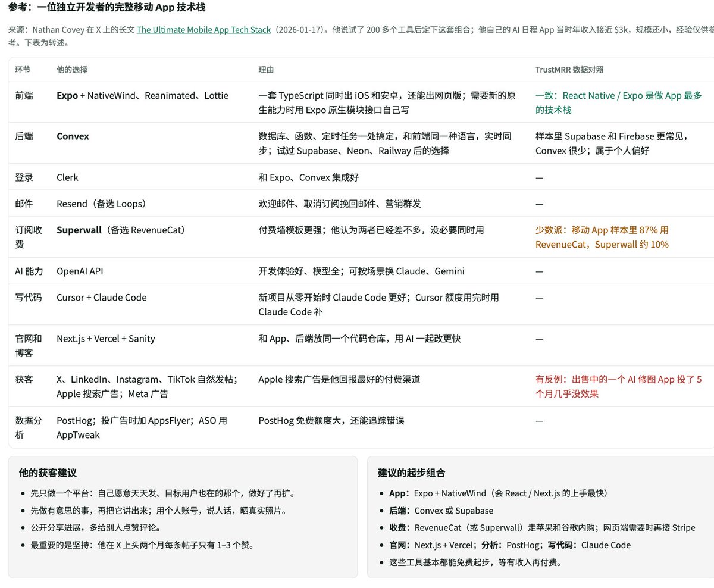Select the "写代码" row label

click(29, 298)
